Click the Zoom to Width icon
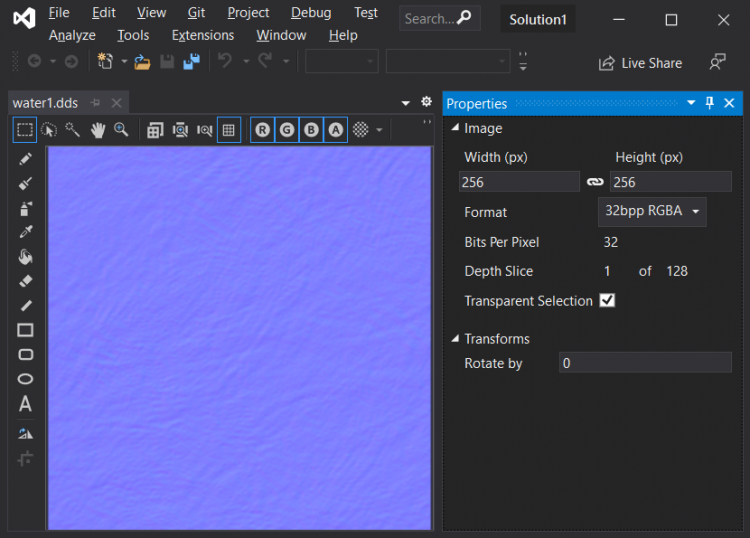Screen dimensions: 750x538 [x=205, y=130]
